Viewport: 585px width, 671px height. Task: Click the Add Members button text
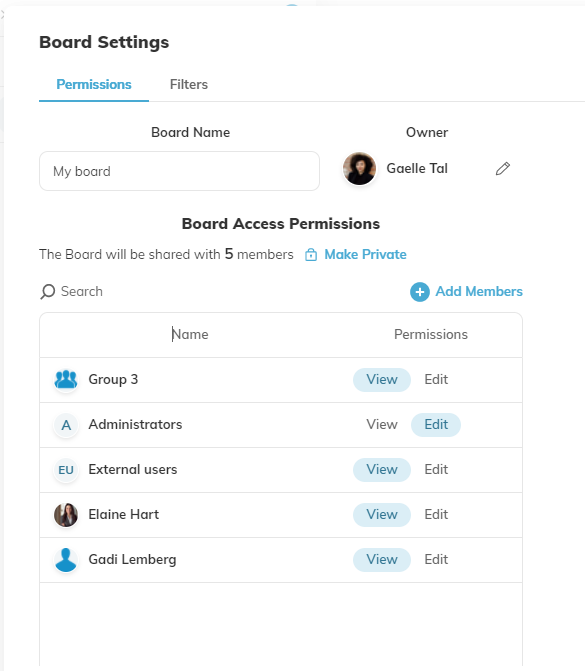tap(479, 291)
